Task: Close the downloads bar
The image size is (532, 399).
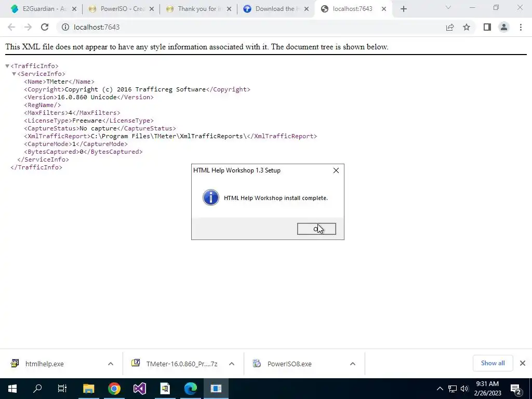Action: click(x=523, y=363)
